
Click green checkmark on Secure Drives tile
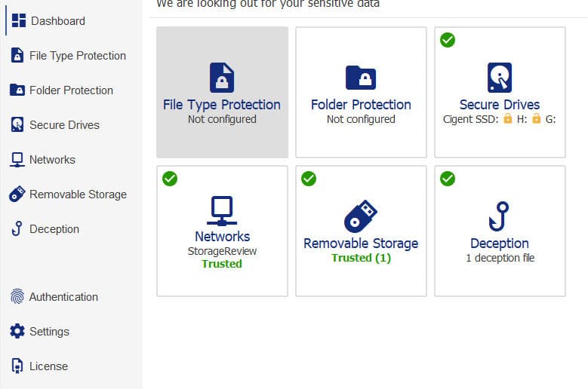click(448, 40)
